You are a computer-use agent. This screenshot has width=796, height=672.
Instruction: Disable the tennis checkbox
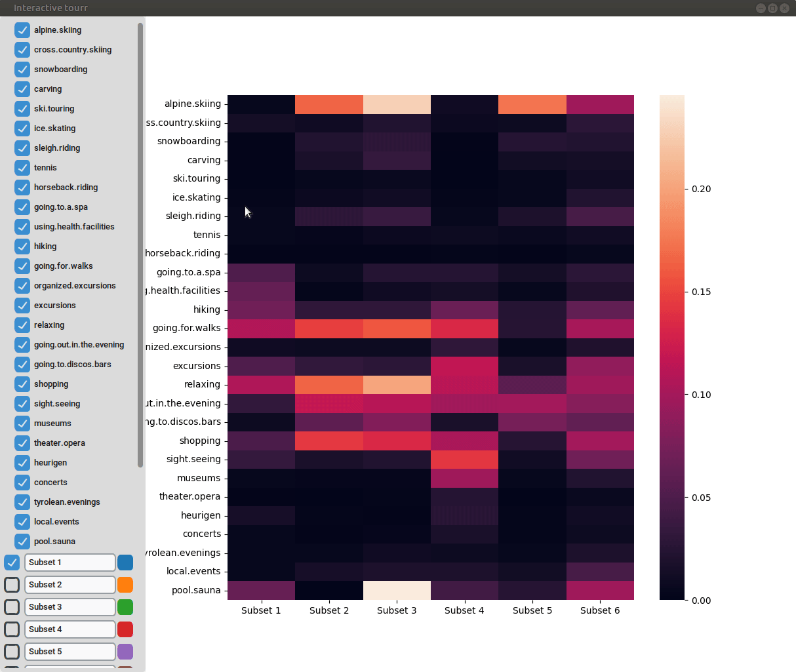[x=22, y=168]
